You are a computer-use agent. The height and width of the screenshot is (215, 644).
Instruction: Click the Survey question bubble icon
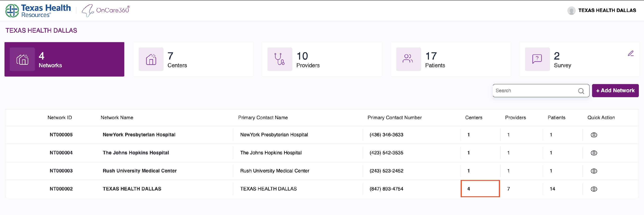click(537, 59)
